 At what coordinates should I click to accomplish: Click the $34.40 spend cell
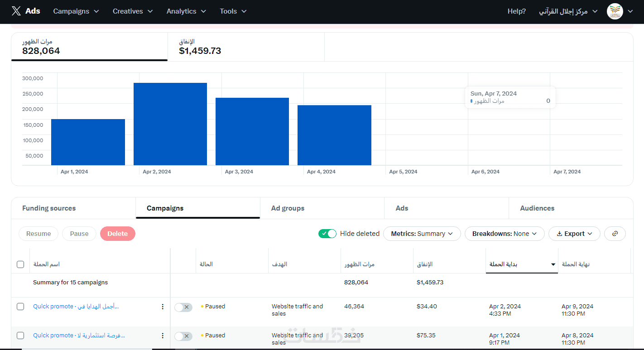click(x=427, y=307)
